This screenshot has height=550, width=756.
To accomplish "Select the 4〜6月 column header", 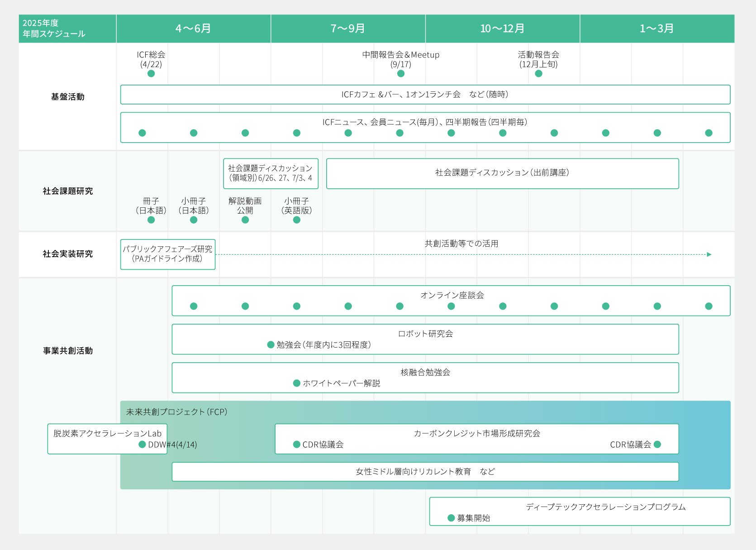I will tap(194, 29).
